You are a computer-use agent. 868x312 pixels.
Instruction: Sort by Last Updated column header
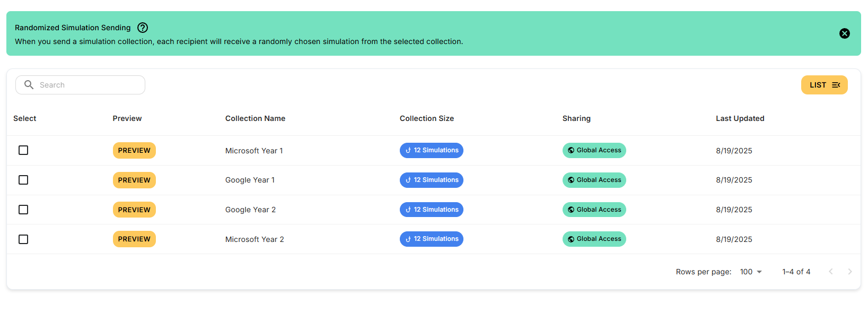click(x=740, y=118)
